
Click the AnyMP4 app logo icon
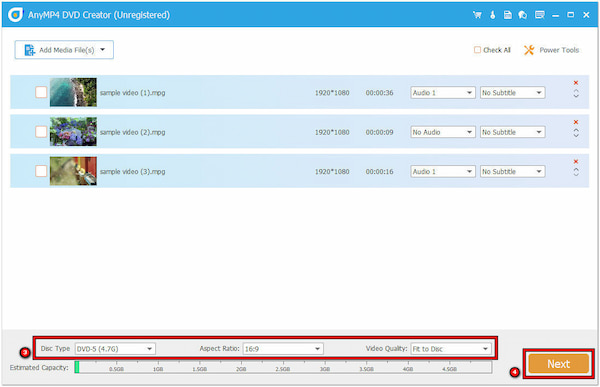pos(15,15)
